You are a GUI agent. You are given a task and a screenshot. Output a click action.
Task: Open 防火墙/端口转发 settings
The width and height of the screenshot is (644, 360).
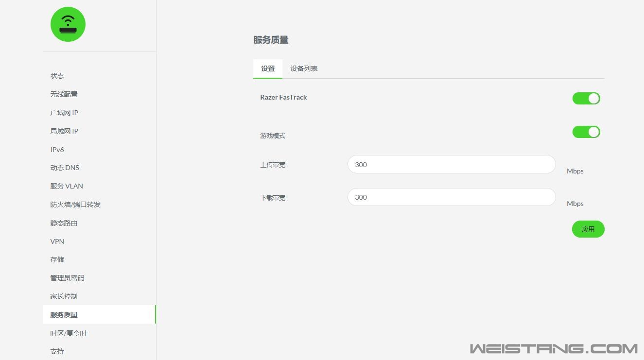tap(75, 205)
